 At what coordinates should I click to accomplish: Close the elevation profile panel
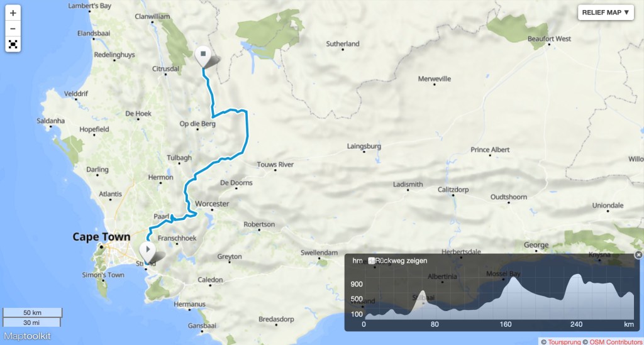click(x=638, y=255)
